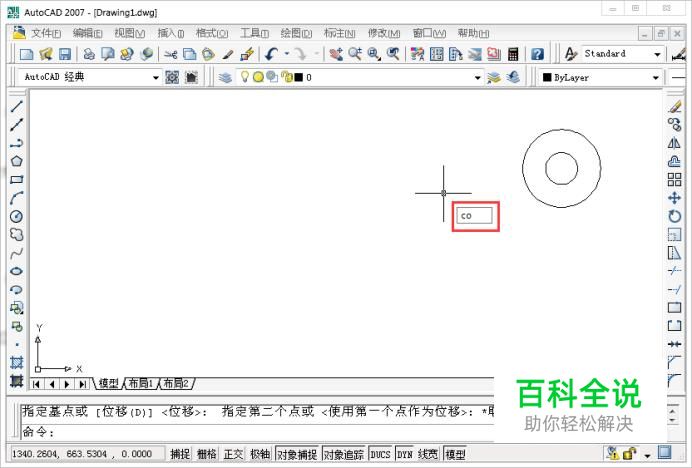Expand the layer 0 dropdown list

tap(478, 78)
